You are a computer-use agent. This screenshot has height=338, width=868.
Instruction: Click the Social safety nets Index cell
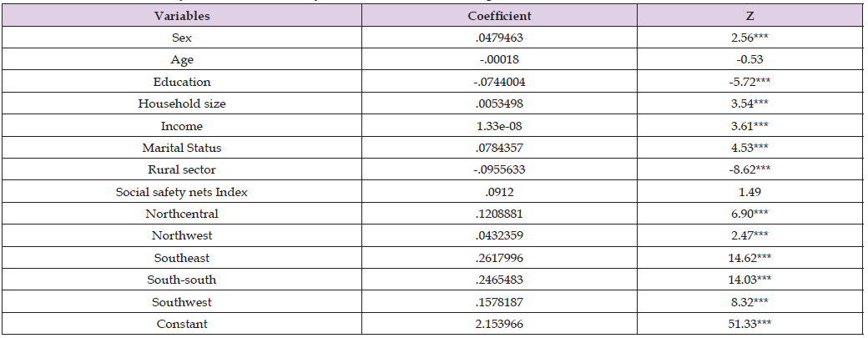click(x=182, y=193)
